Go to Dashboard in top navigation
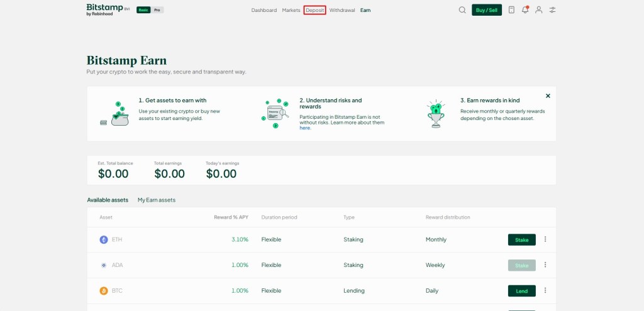 (264, 10)
